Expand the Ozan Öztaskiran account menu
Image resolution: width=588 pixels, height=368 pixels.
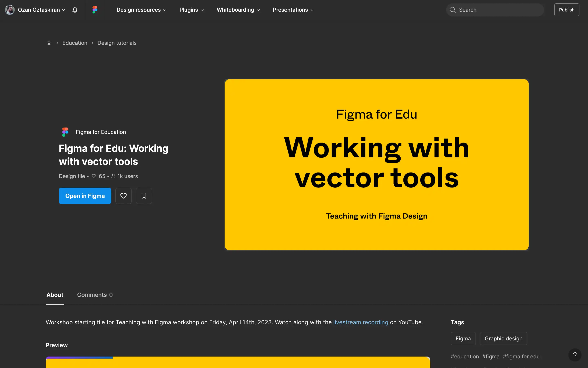click(x=42, y=10)
